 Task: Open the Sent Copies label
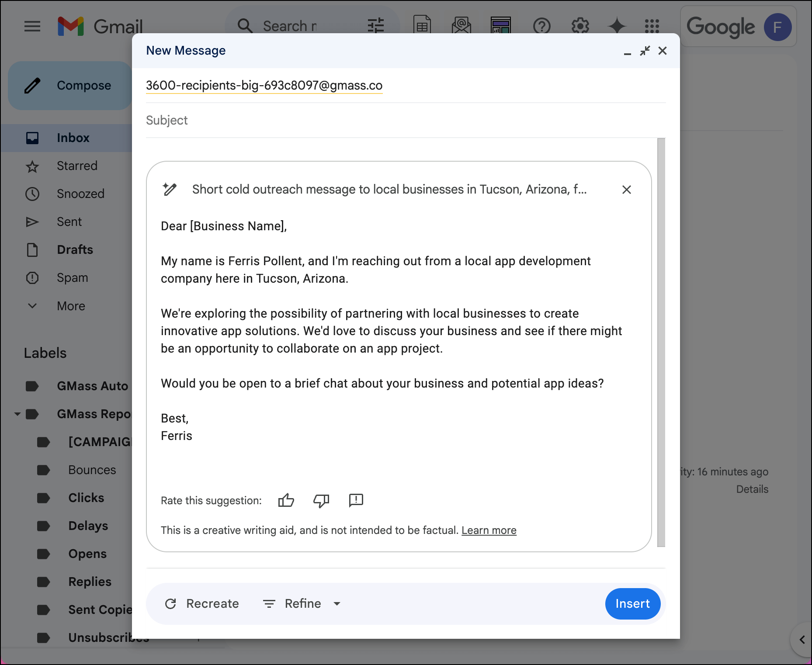coord(100,610)
